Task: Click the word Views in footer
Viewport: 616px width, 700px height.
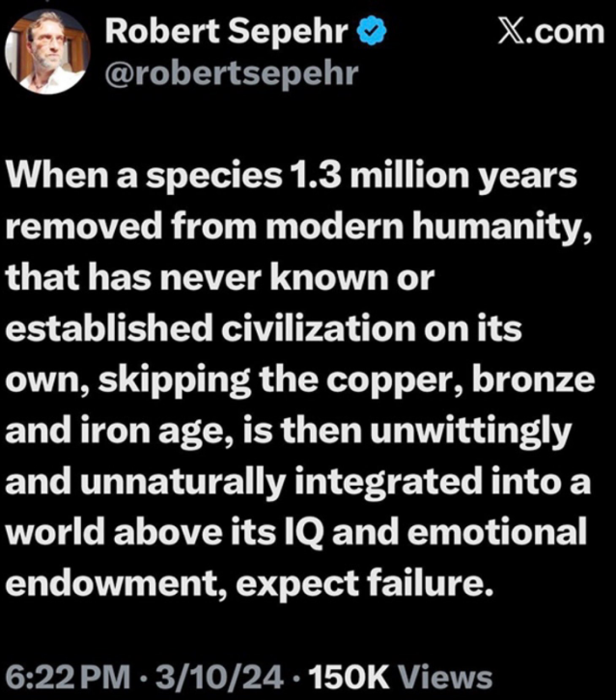Action: 445,678
